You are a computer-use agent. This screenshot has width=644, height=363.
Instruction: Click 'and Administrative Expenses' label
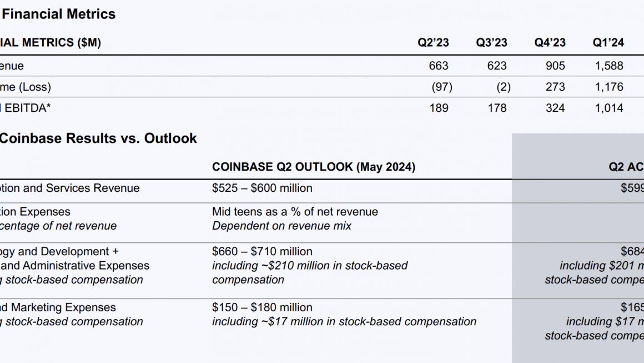click(75, 266)
